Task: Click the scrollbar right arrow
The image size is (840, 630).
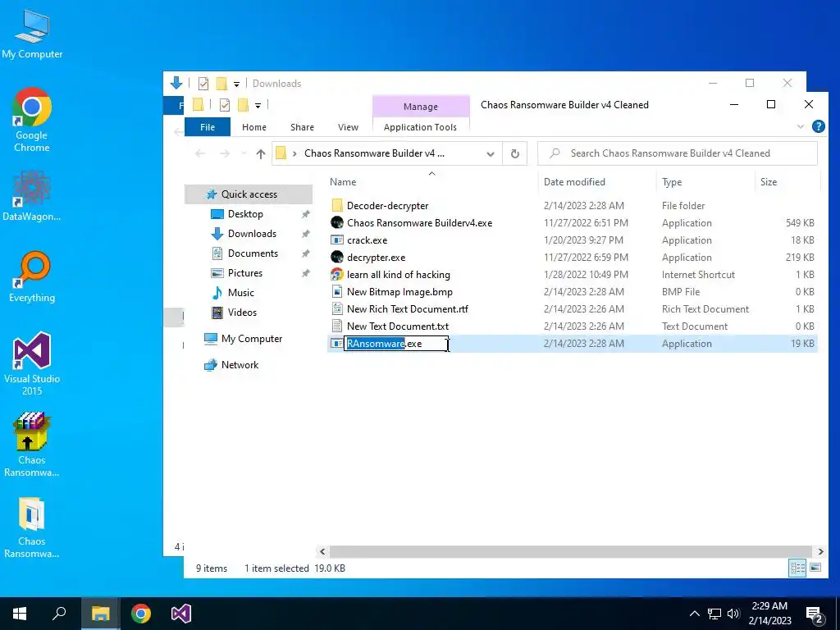Action: [820, 551]
